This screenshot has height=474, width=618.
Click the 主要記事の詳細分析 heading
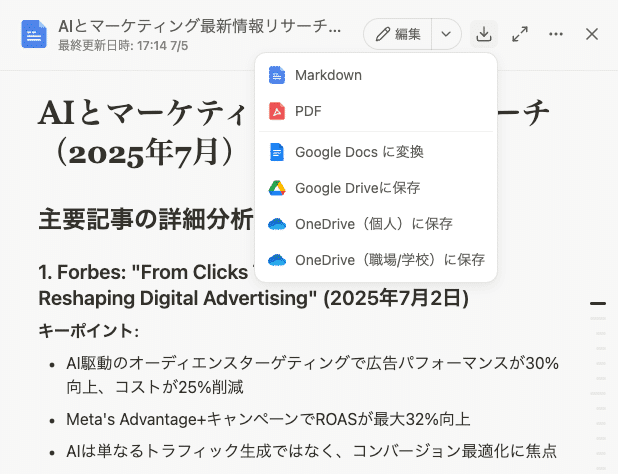pyautogui.click(x=145, y=219)
